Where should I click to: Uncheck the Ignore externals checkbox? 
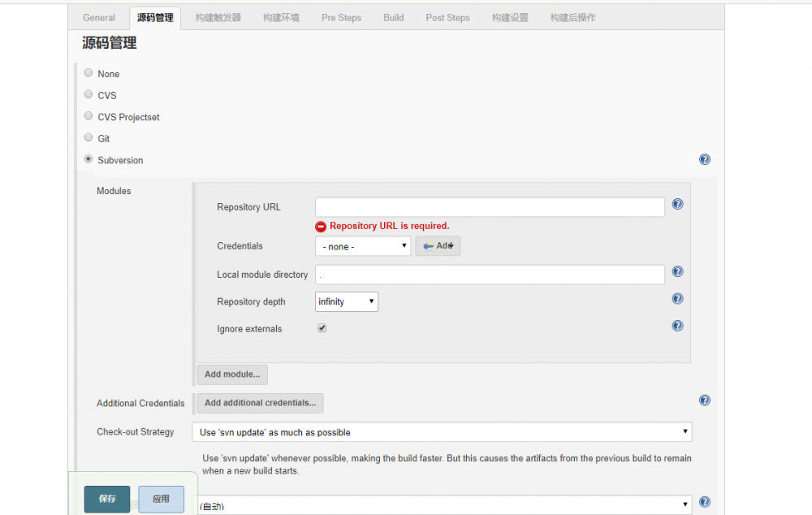click(322, 328)
